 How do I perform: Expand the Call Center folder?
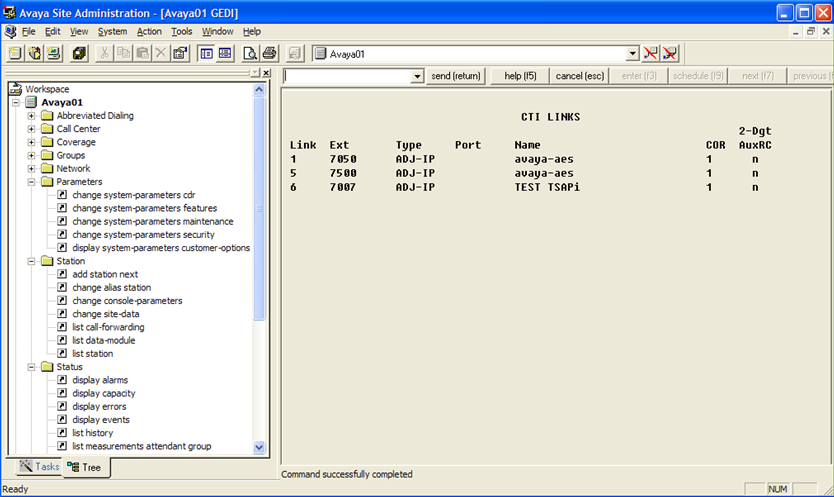click(x=31, y=129)
